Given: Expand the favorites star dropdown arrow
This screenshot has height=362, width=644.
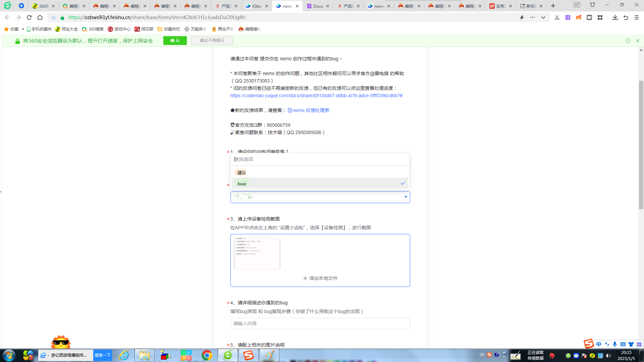Looking at the screenshot, I should tap(23, 29).
